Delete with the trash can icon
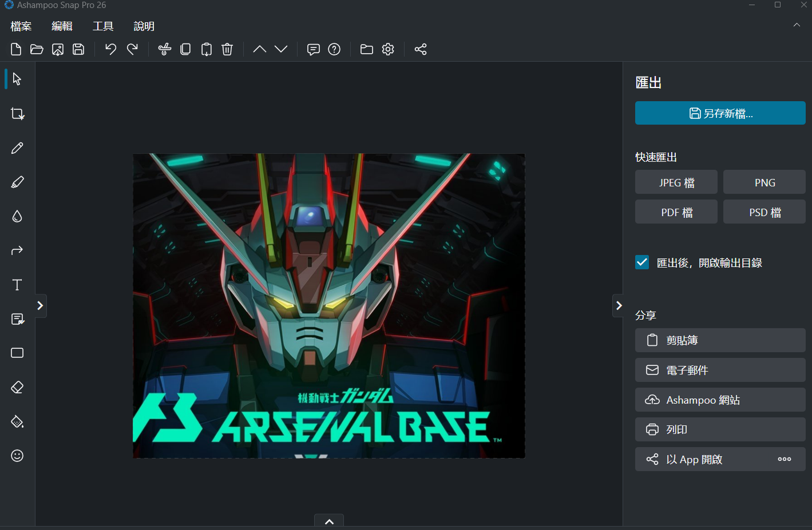The image size is (812, 530). click(227, 49)
